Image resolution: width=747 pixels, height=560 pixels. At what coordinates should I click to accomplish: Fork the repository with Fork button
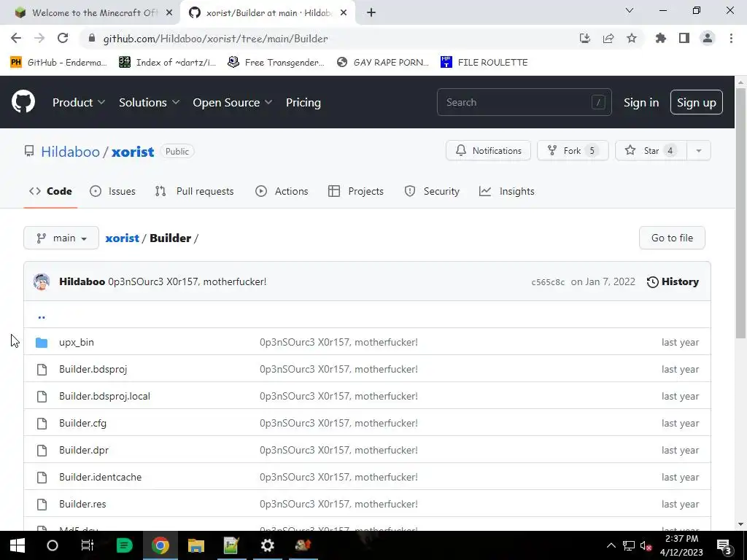[x=573, y=150]
